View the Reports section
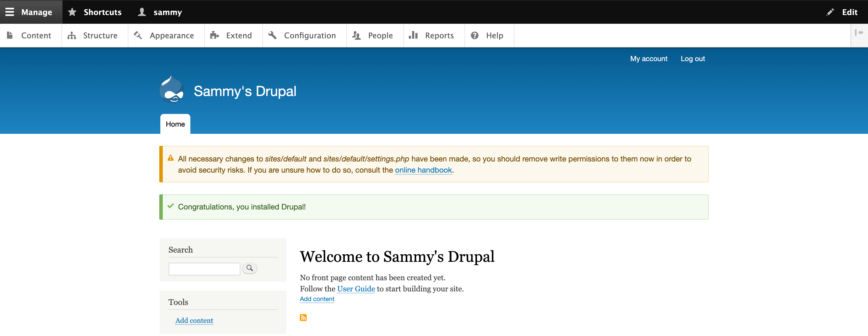Image resolution: width=868 pixels, height=336 pixels. (x=434, y=35)
